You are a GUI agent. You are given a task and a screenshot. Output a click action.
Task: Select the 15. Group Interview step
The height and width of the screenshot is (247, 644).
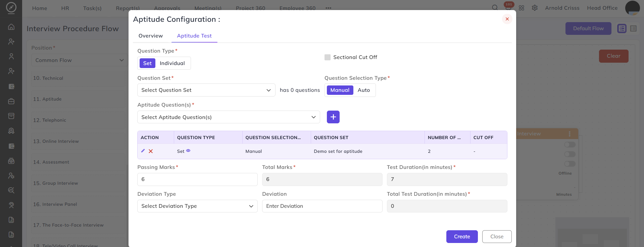79,183
